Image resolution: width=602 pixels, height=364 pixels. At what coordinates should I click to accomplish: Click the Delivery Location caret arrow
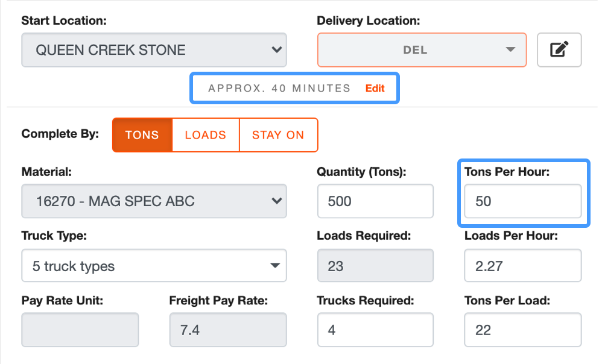click(510, 49)
